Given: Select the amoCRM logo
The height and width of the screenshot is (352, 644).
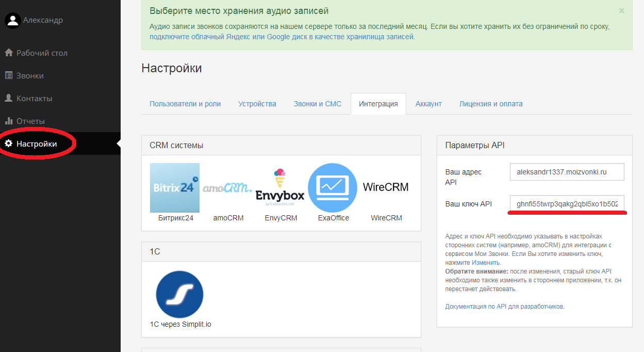Looking at the screenshot, I should 227,187.
